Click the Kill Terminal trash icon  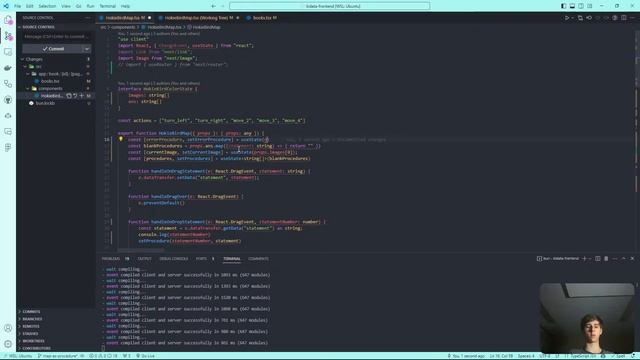606,259
